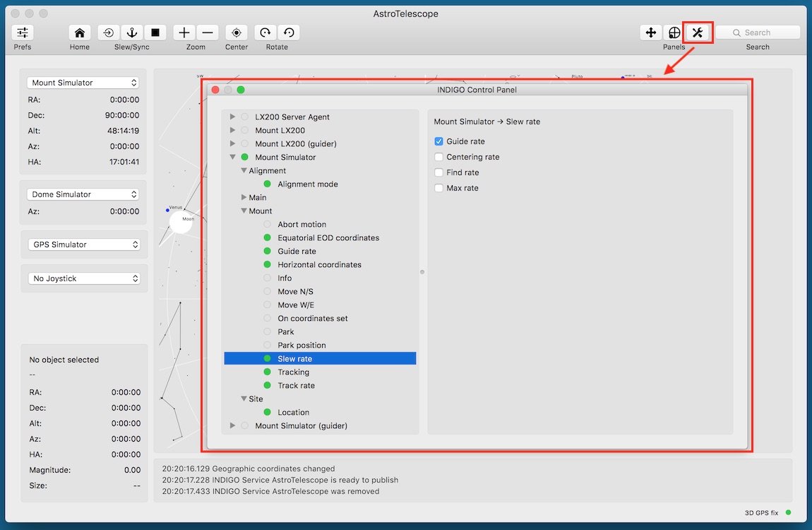Select the Park tree item
The height and width of the screenshot is (530, 812).
286,332
